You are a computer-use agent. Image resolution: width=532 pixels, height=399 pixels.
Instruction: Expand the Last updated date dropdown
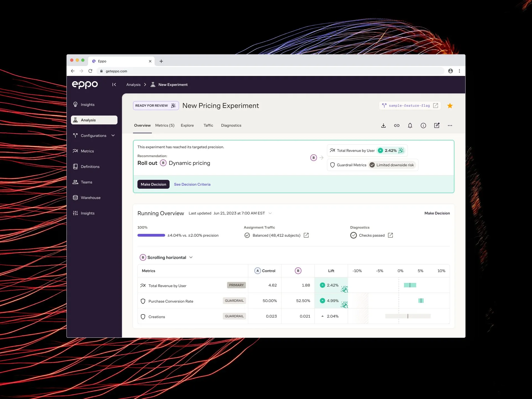270,213
